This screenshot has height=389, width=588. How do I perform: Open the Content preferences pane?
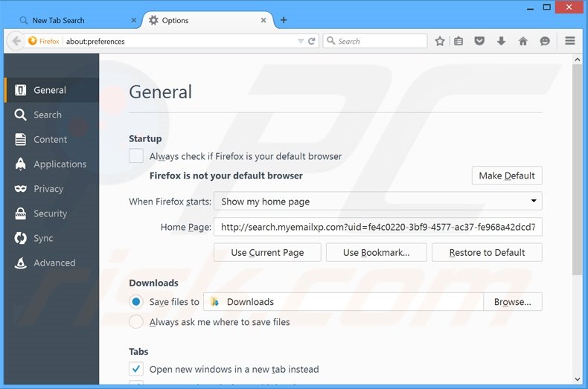pos(52,139)
